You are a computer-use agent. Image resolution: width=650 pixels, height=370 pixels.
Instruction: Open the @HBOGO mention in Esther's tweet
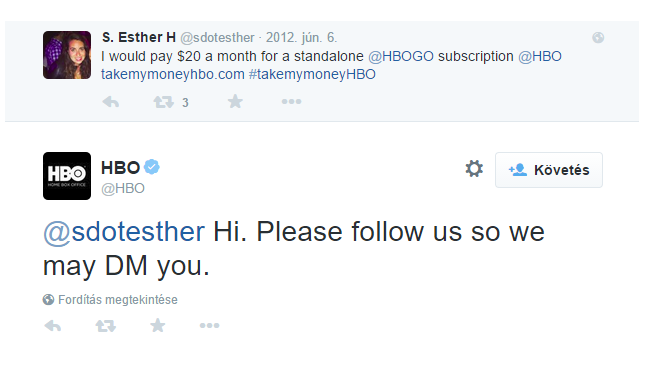click(x=401, y=56)
